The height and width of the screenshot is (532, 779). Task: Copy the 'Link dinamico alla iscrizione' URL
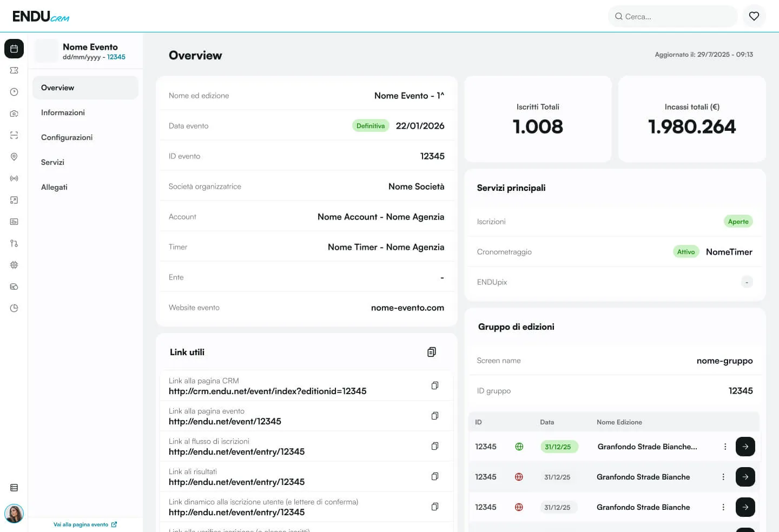(x=434, y=507)
